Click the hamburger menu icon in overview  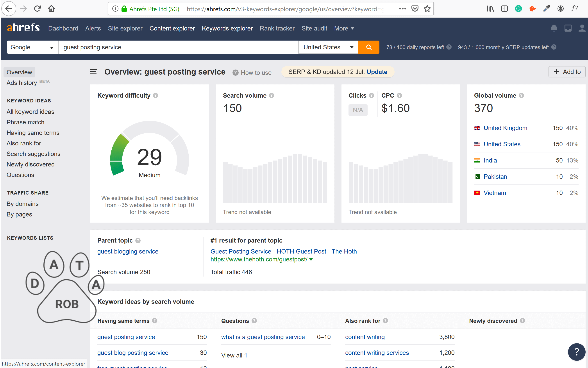(x=94, y=71)
